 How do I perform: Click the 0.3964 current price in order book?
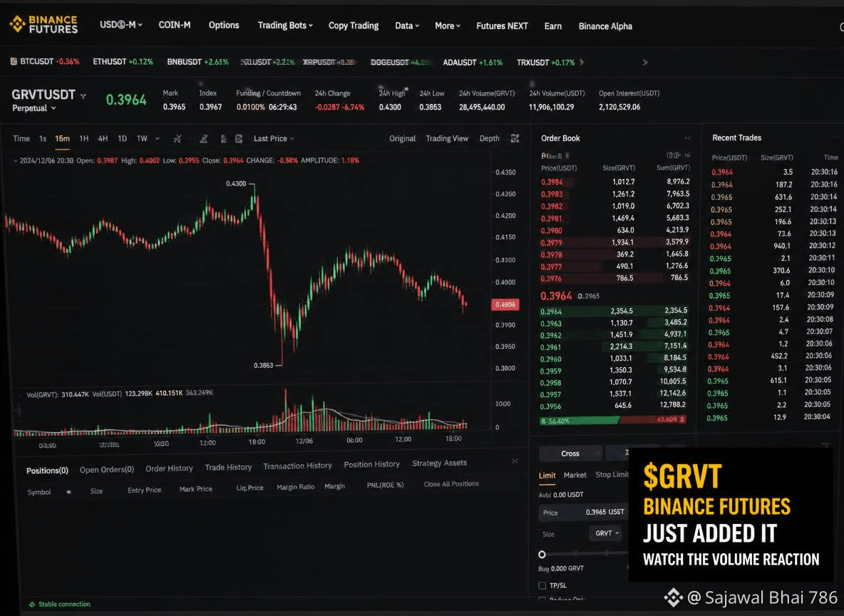click(556, 296)
